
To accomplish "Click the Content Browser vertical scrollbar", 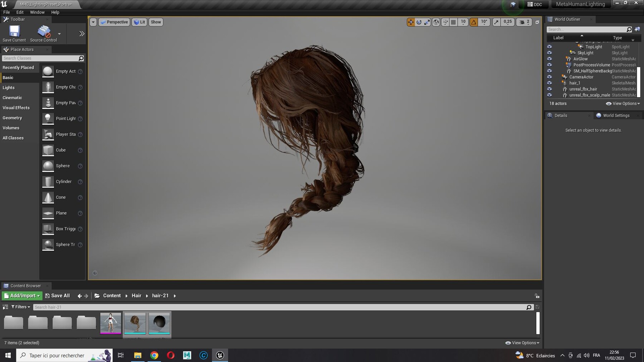I will [x=537, y=323].
